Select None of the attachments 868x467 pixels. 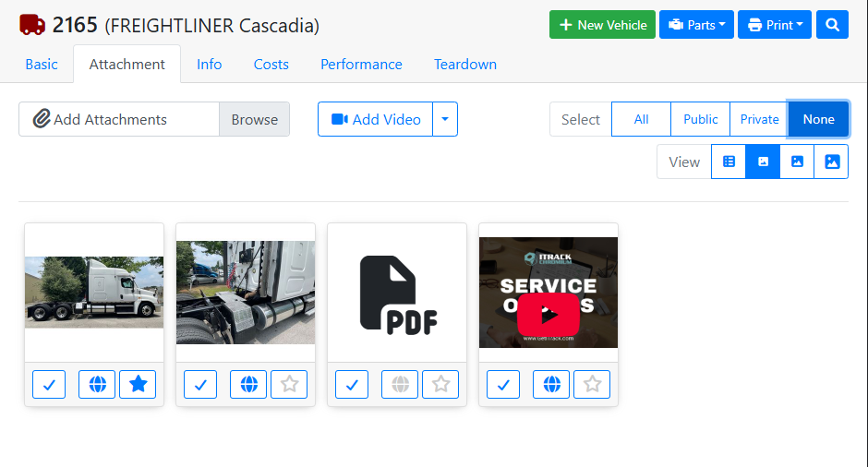(x=819, y=119)
